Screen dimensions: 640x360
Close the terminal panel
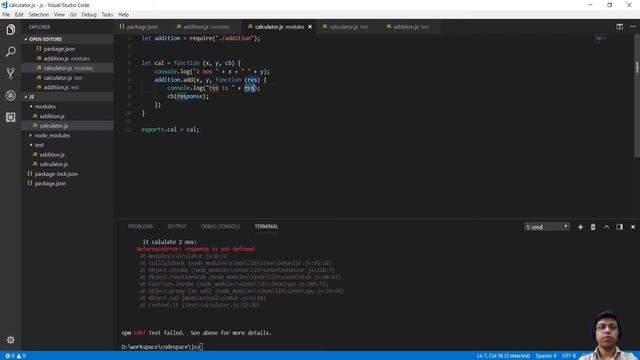click(633, 227)
